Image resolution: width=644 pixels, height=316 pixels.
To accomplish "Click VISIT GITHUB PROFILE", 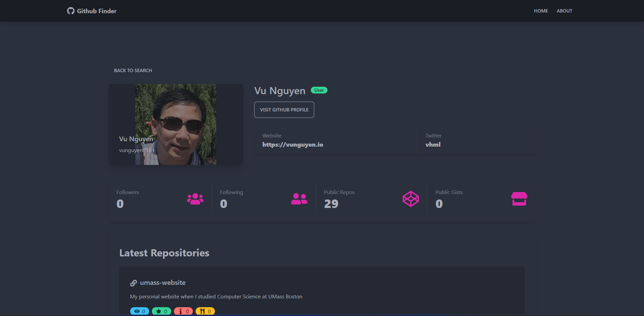I will point(284,109).
